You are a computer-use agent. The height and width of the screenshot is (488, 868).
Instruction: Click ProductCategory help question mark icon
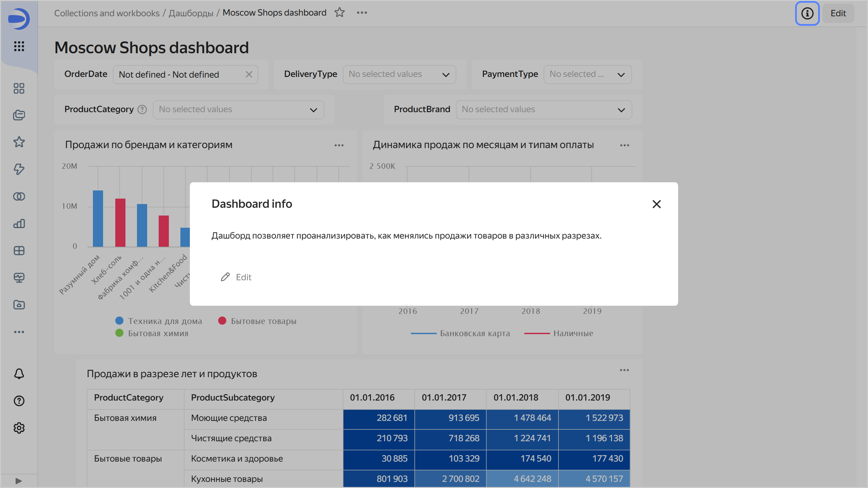click(142, 109)
